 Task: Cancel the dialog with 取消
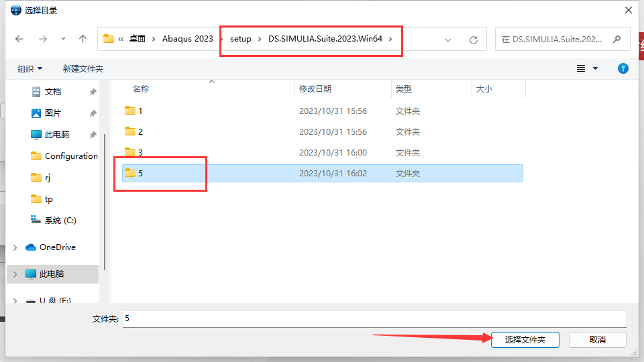pyautogui.click(x=597, y=340)
